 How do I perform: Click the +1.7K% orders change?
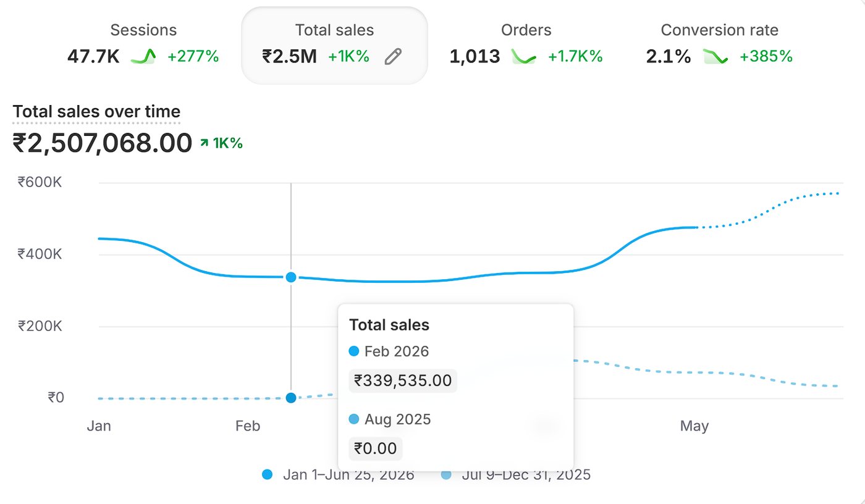pyautogui.click(x=575, y=57)
